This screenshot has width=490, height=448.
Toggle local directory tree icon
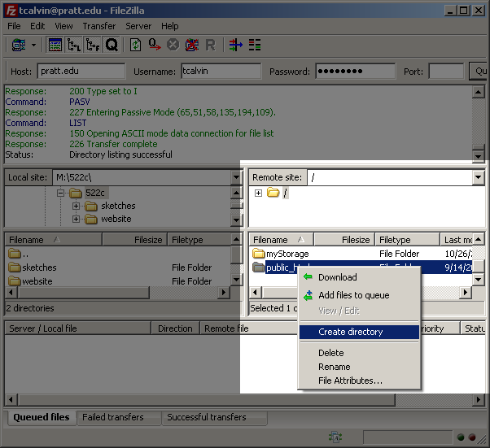(x=74, y=46)
